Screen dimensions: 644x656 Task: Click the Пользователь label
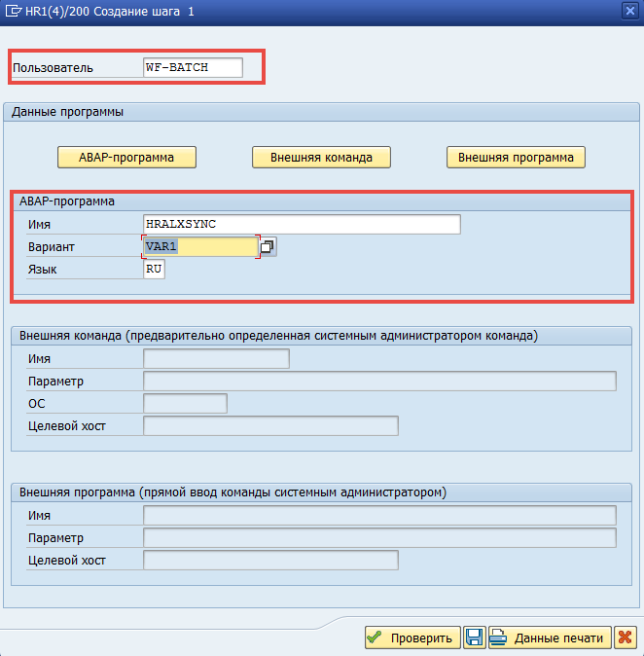pos(53,68)
